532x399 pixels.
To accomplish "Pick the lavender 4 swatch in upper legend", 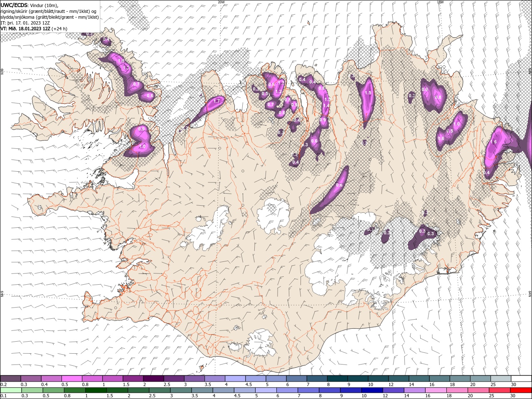I will [x=235, y=379].
